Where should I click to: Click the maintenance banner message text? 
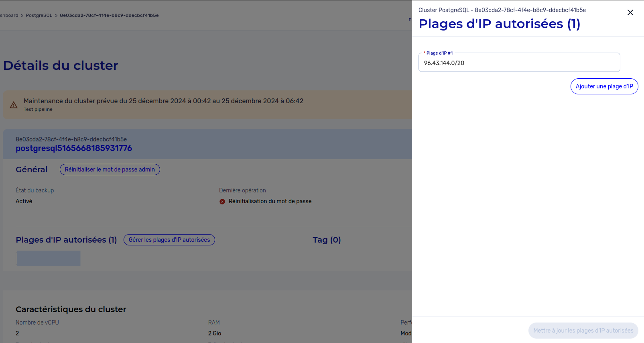[163, 101]
